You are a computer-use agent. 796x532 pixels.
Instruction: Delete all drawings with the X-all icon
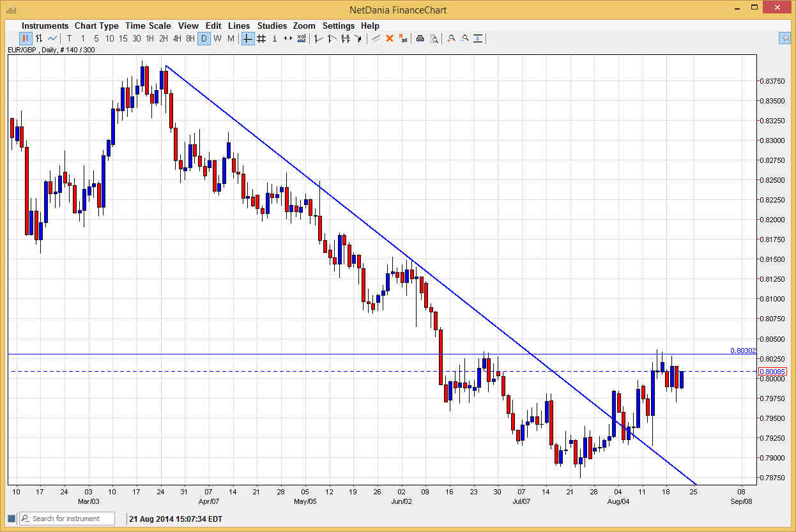403,38
